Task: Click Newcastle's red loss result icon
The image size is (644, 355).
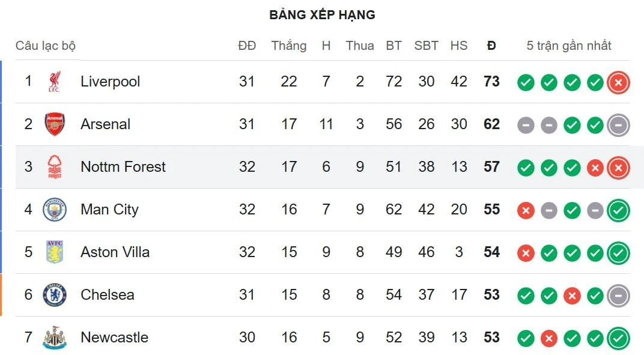Action: coord(548,338)
